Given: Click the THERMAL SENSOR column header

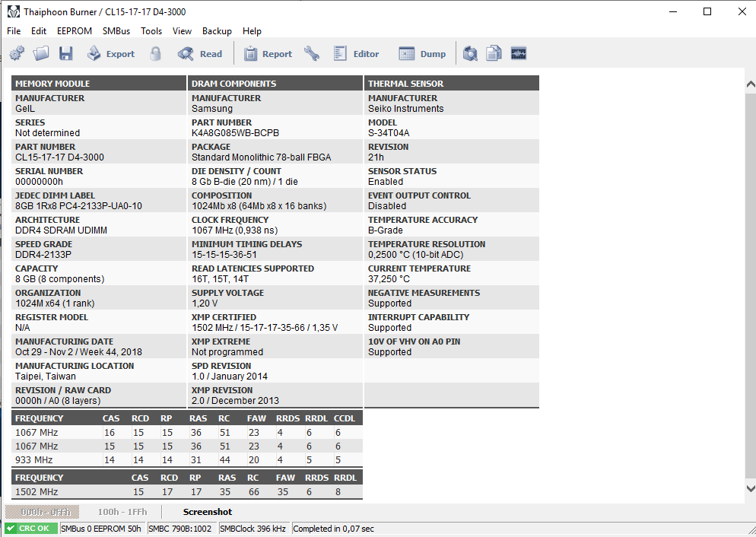Looking at the screenshot, I should click(452, 84).
